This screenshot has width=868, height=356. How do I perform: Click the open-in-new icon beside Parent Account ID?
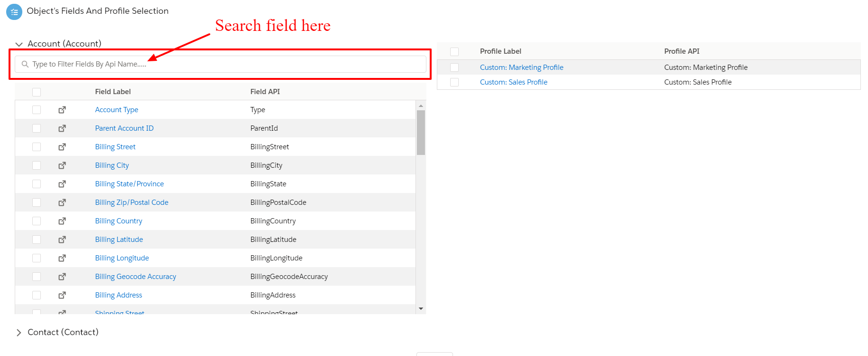coord(62,128)
